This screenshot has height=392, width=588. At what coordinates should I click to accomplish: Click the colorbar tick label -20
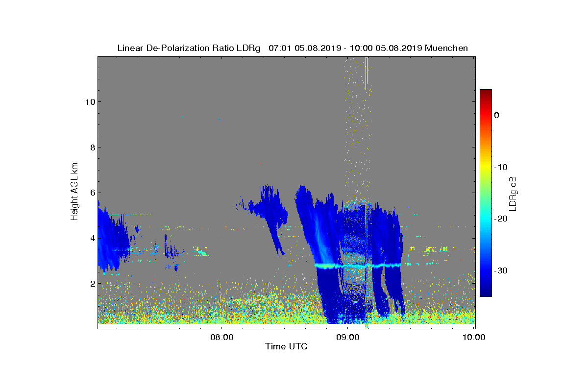[500, 219]
